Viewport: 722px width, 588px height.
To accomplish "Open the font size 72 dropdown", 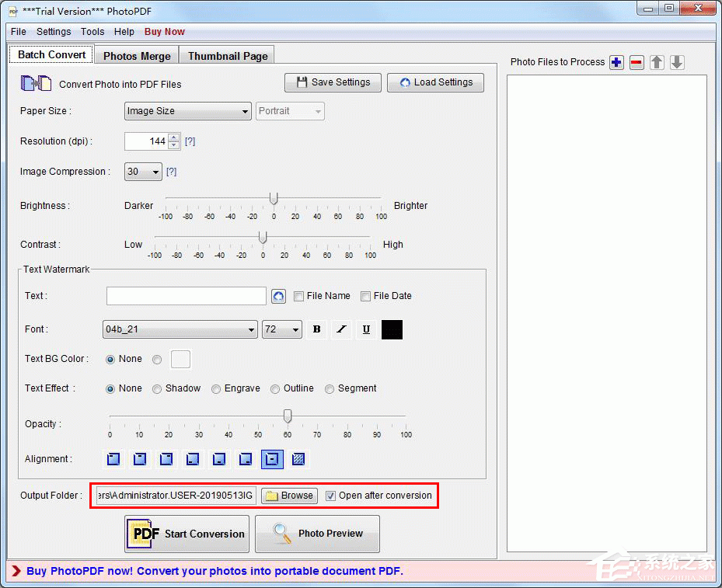I will pyautogui.click(x=282, y=329).
